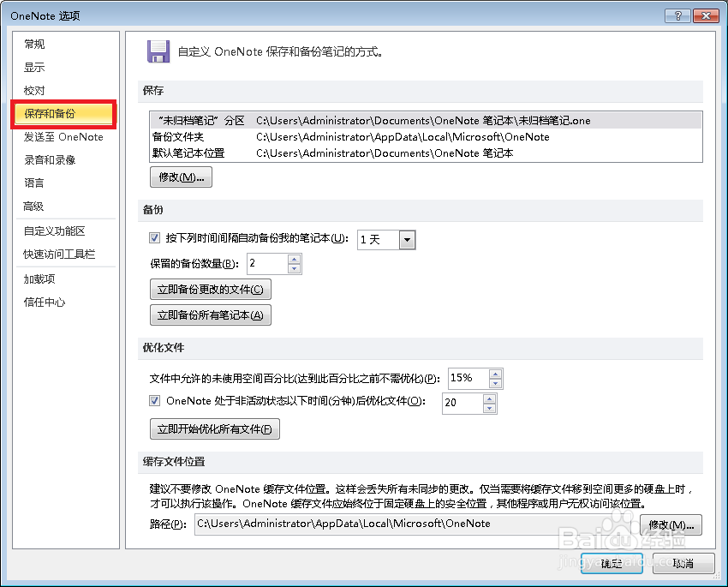Open the 录音和录像 category
This screenshot has height=587, width=728.
50,160
